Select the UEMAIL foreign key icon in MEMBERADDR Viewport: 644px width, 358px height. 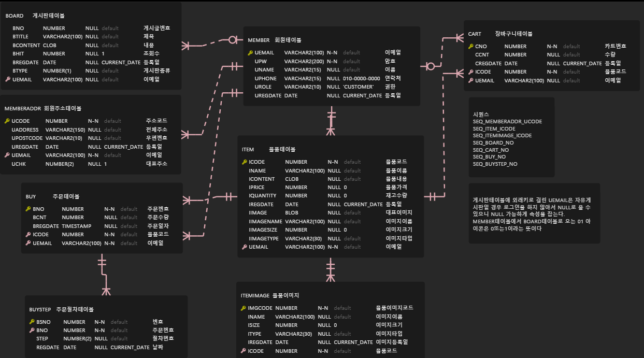(7, 155)
